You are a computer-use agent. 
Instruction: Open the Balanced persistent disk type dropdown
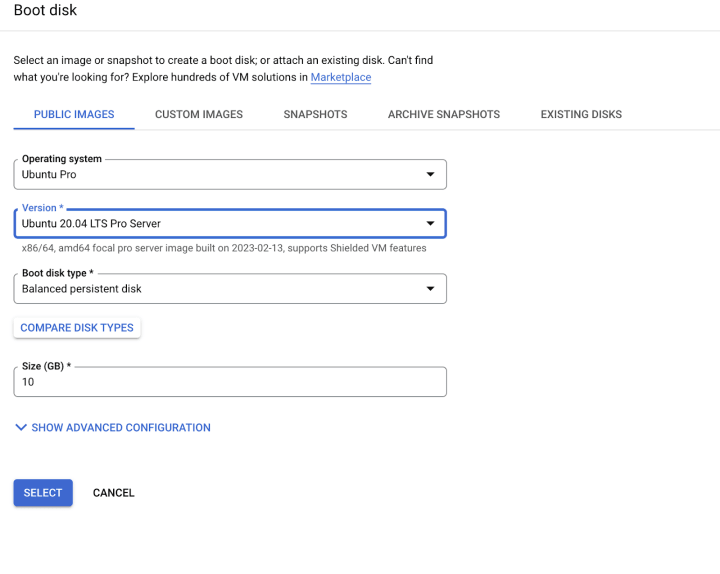[x=229, y=289]
